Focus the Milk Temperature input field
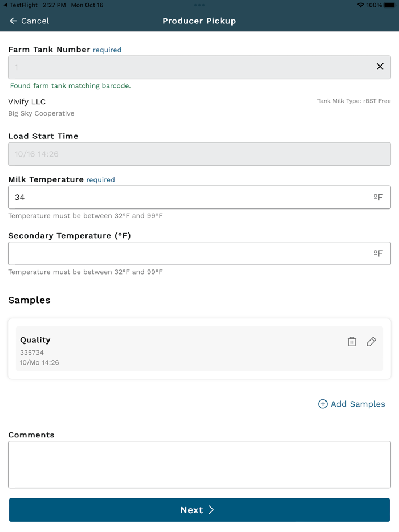This screenshot has width=399, height=532. pos(188,197)
